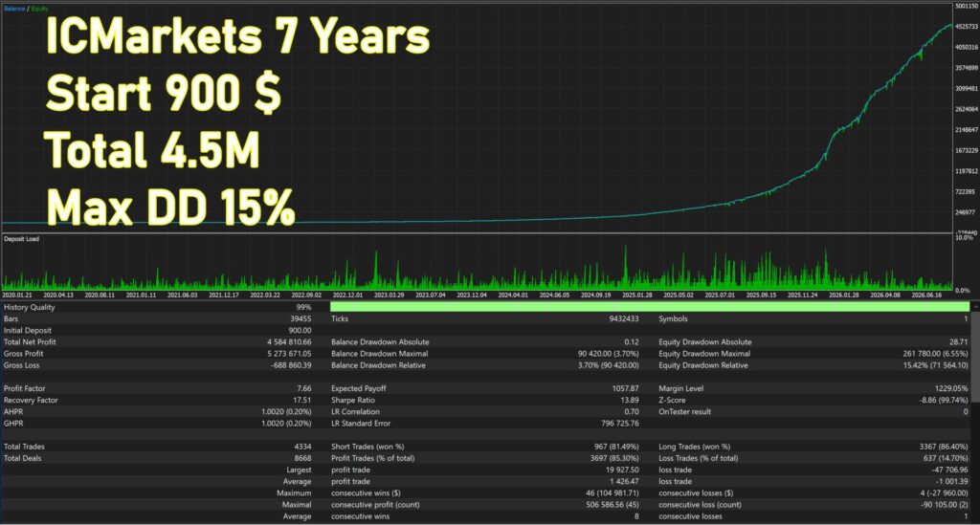Click the 'Equity' legend label on the chart
The image size is (980, 525).
39,9
